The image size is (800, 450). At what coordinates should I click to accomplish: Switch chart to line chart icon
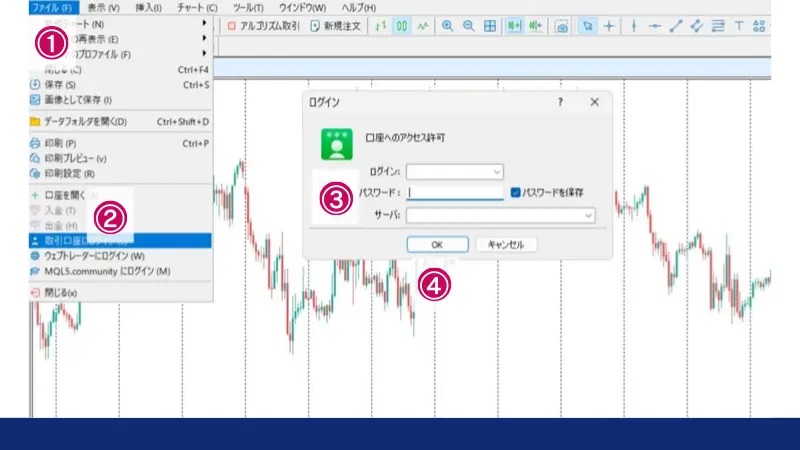pos(423,25)
